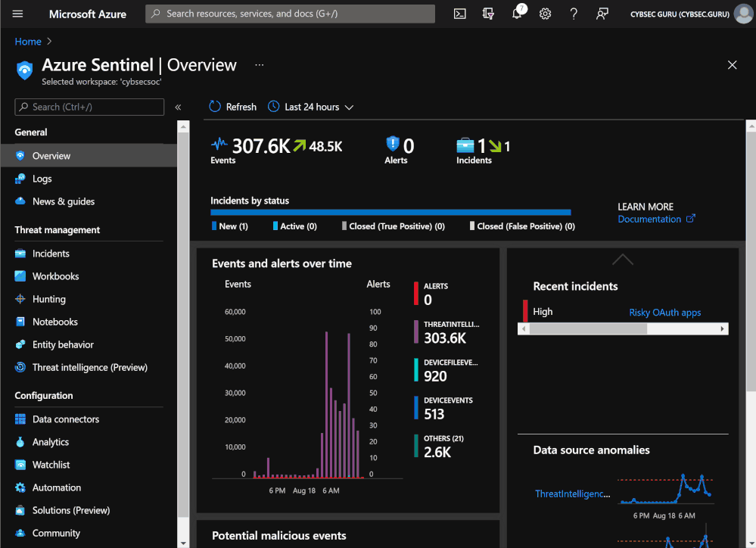This screenshot has height=548, width=756.
Task: Click the Automation gear icon
Action: pos(20,487)
